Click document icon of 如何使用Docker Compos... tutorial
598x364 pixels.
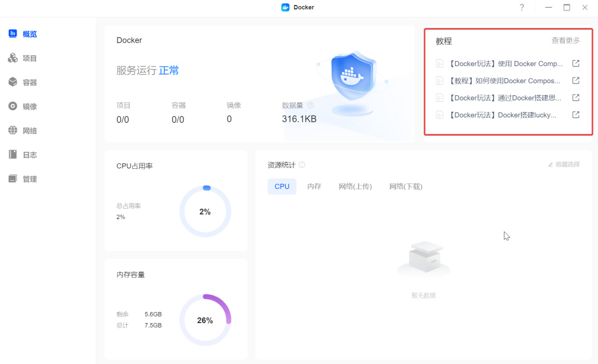tap(439, 81)
